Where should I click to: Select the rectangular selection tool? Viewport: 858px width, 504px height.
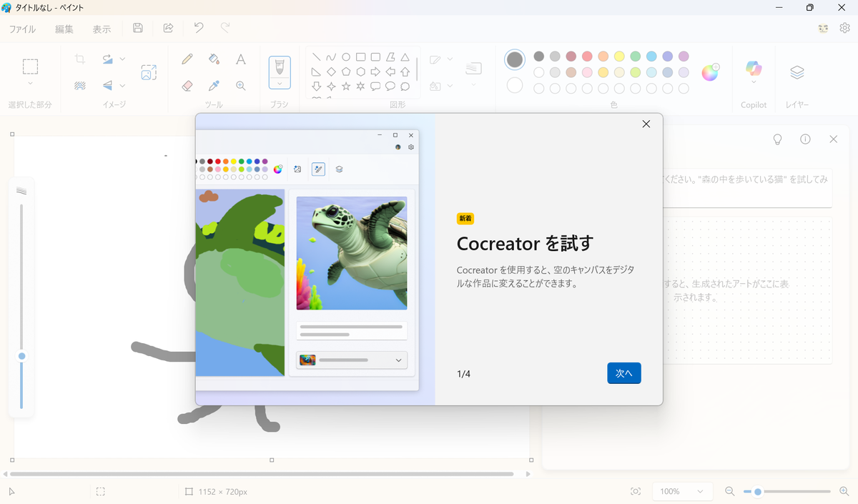(x=30, y=66)
